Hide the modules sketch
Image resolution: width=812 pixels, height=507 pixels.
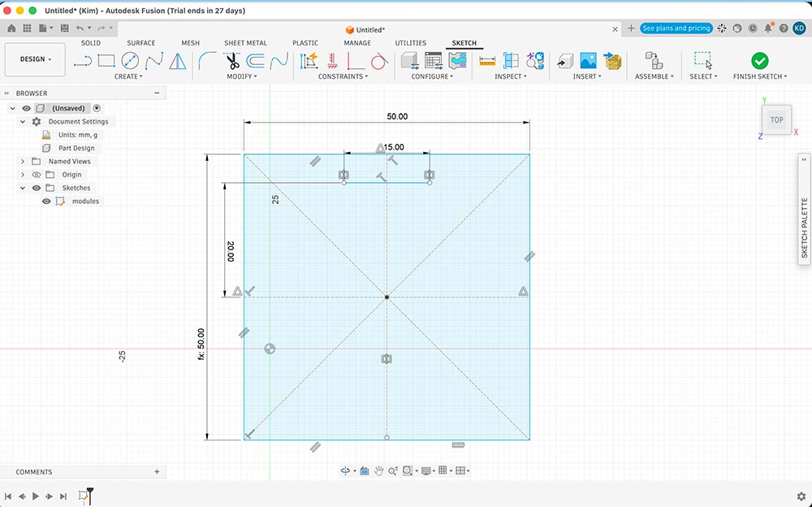[x=46, y=201]
